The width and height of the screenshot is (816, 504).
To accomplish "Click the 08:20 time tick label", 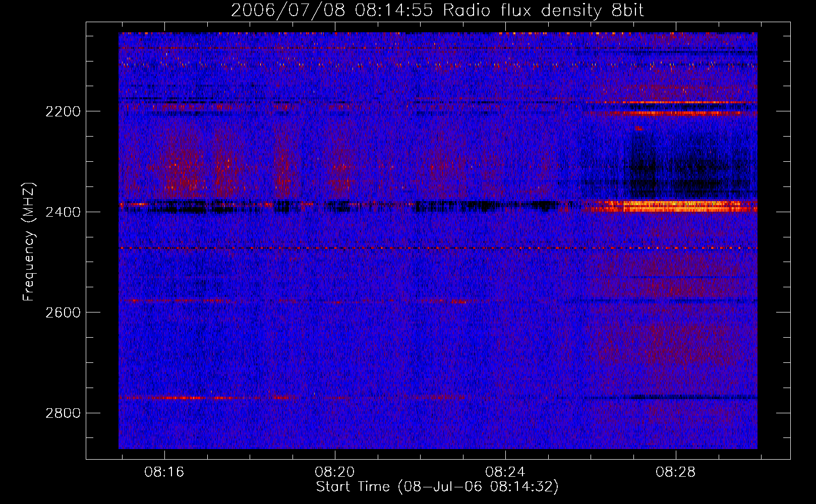I will pyautogui.click(x=335, y=472).
